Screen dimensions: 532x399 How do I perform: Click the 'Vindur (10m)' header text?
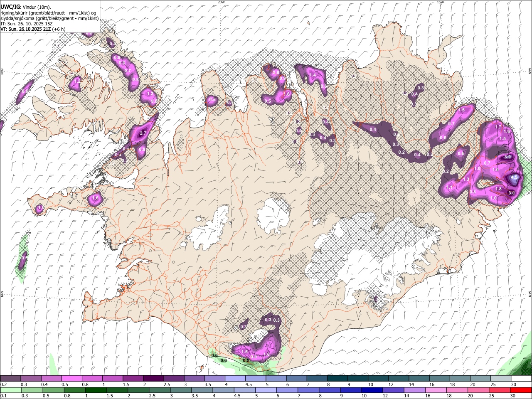[x=36, y=7]
